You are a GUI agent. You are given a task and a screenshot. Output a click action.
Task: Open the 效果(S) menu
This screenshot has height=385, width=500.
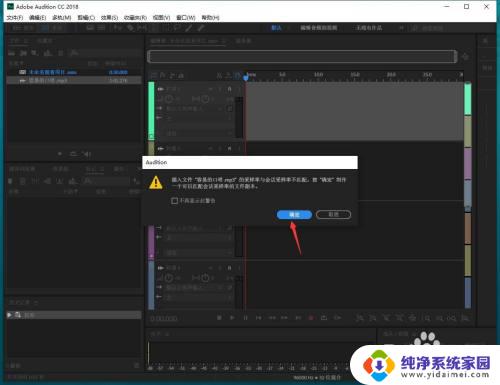tap(109, 17)
